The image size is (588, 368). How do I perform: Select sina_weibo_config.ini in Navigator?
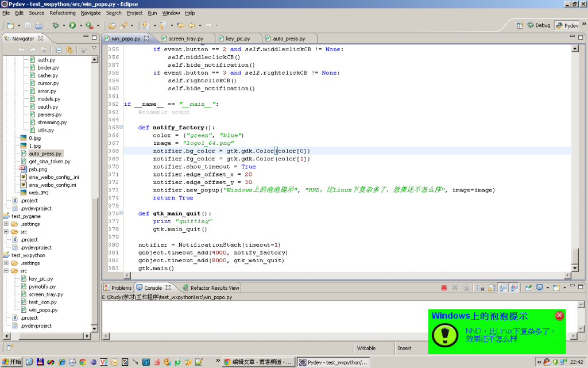tap(52, 185)
